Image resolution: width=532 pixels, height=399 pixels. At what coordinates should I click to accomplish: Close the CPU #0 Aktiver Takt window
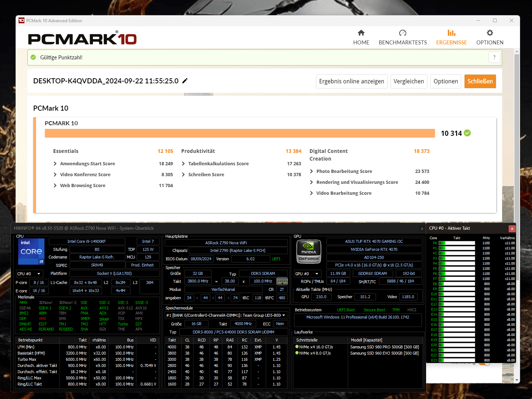point(512,229)
